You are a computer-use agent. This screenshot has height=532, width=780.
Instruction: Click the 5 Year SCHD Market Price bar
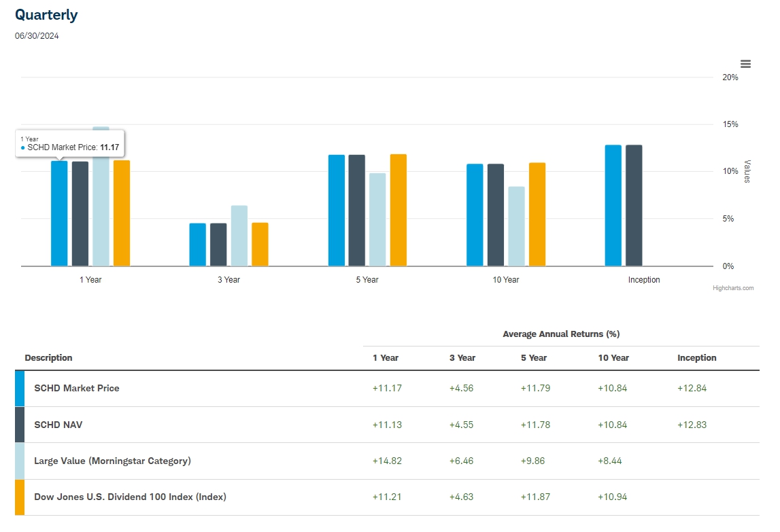coord(336,211)
